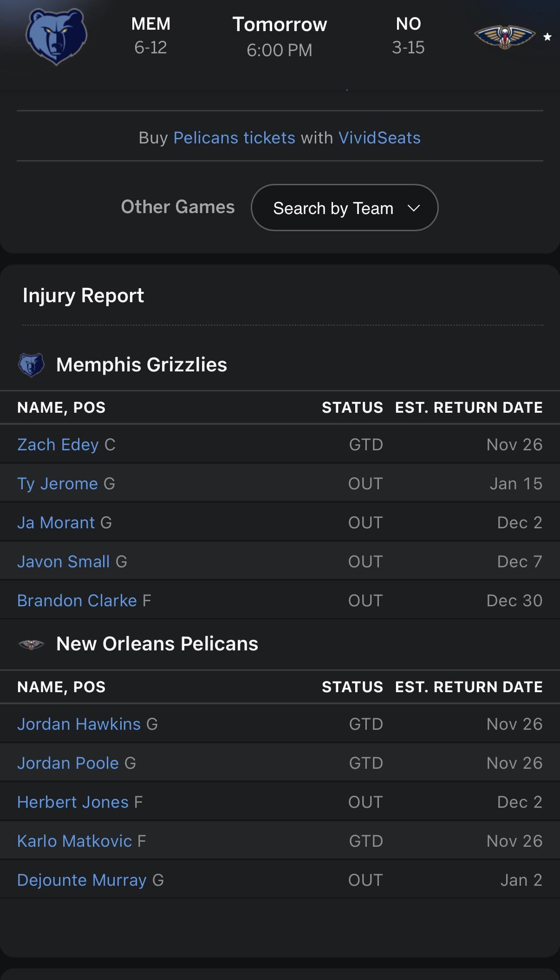Select Ty Jerome from injury list

58,484
